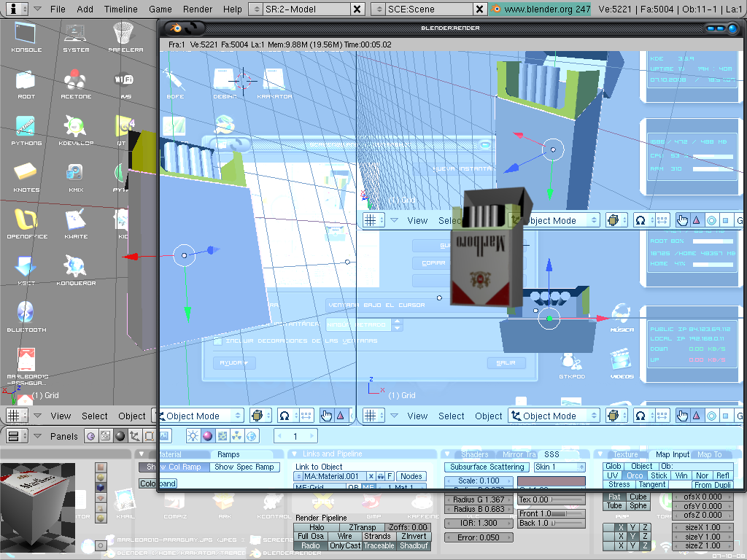Screen dimensions: 747x560
Task: Open the Radiosity buttons sub-context icon
Action: pos(237,436)
